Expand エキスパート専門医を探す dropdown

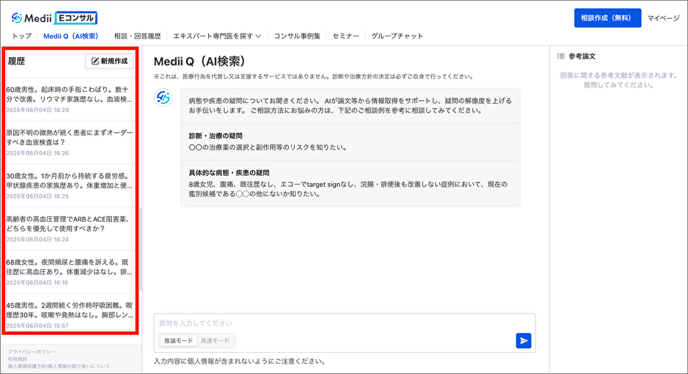point(217,36)
